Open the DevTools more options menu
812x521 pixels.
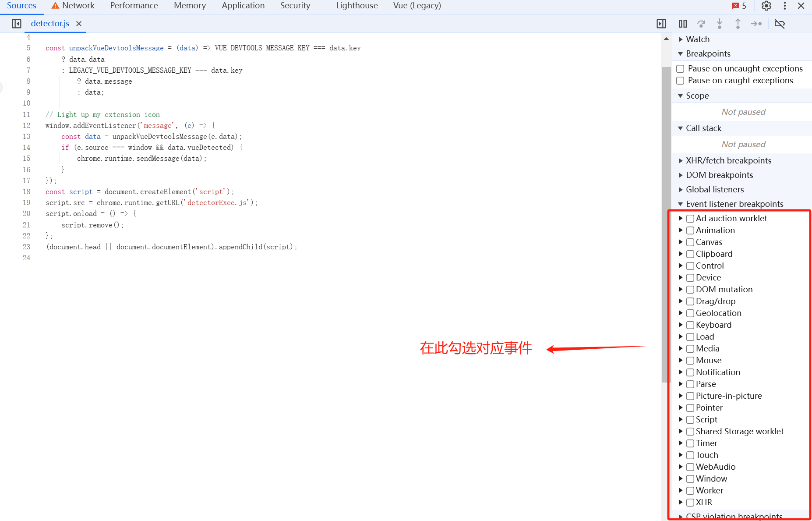(784, 6)
